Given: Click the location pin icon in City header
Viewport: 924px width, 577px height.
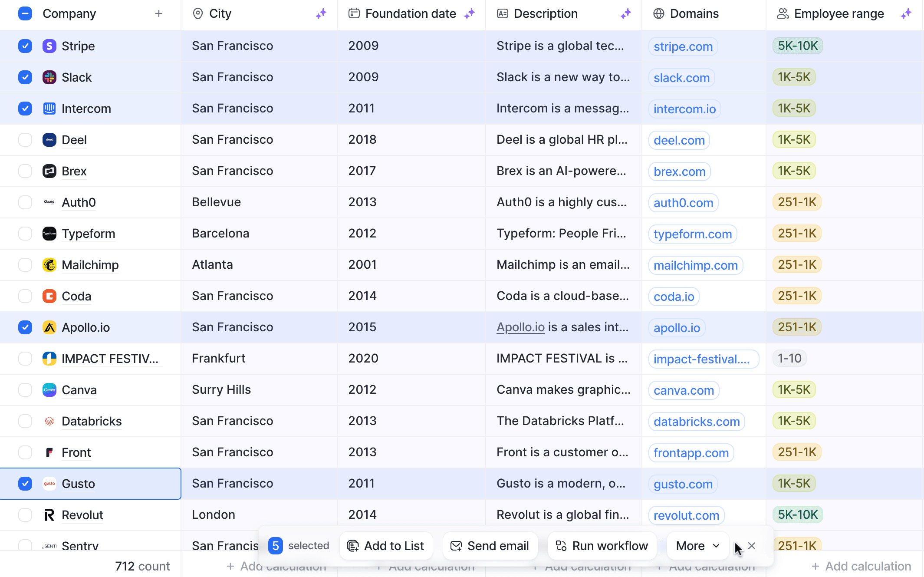Looking at the screenshot, I should coord(198,14).
